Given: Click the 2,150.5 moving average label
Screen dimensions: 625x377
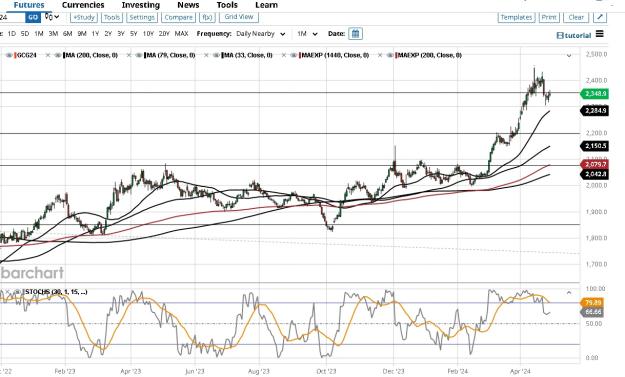Looking at the screenshot, I should pos(594,146).
